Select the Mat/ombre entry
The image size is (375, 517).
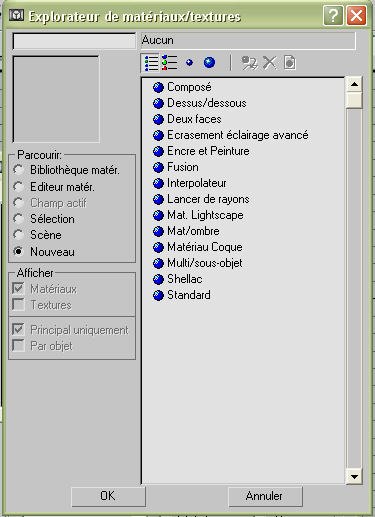click(193, 231)
